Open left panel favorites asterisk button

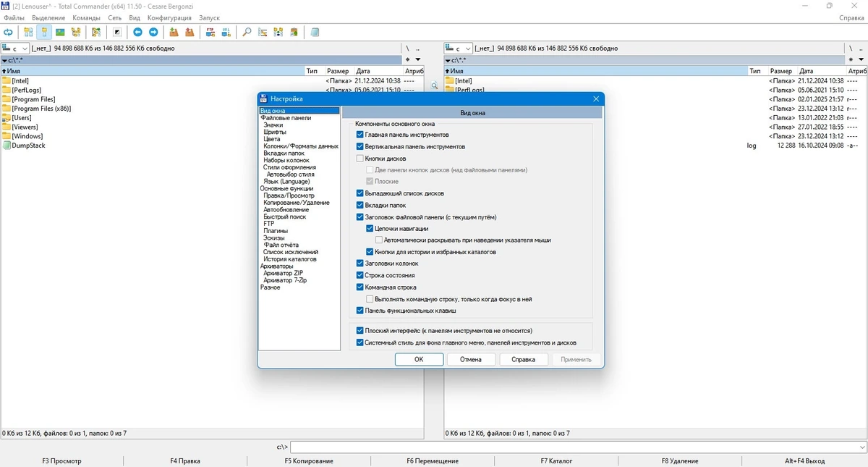(x=408, y=60)
